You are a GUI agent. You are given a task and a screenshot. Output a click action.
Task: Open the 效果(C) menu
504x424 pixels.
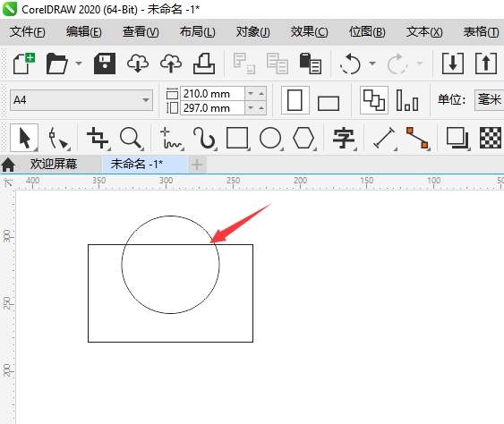(x=309, y=32)
